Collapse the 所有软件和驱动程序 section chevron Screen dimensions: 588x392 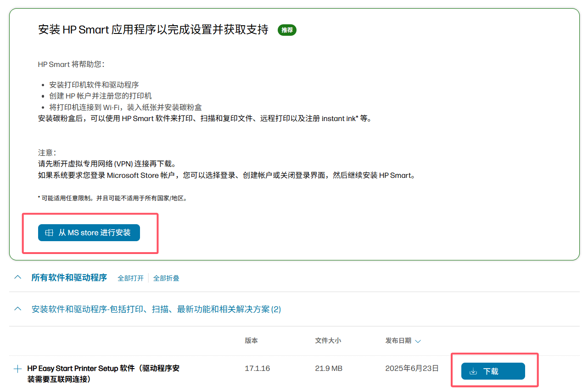(18, 277)
